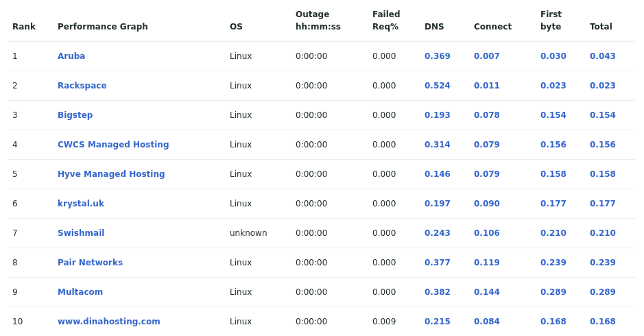Click Aruba's DNS value 0.369
The height and width of the screenshot is (336, 644).
click(437, 56)
